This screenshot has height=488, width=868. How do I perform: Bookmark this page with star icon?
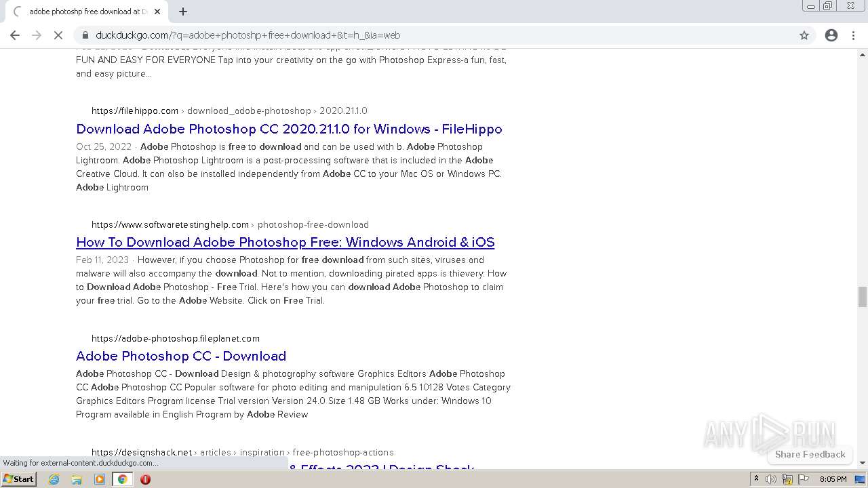804,35
